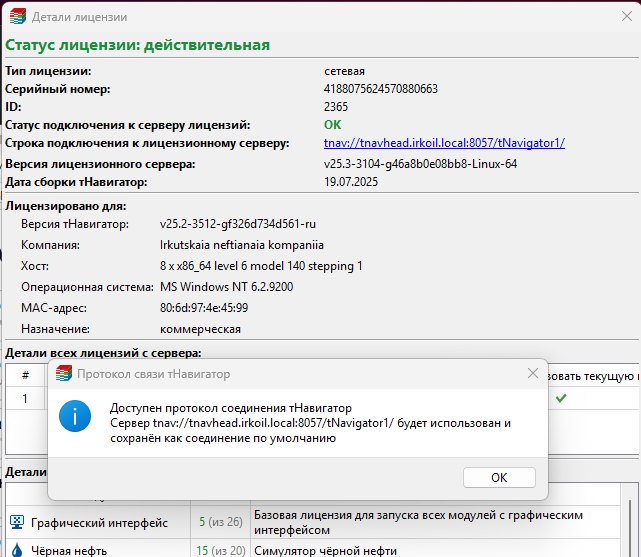Select OS value MS Windows NT 6.2.9200
This screenshot has height=557, width=641.
pyautogui.click(x=226, y=287)
